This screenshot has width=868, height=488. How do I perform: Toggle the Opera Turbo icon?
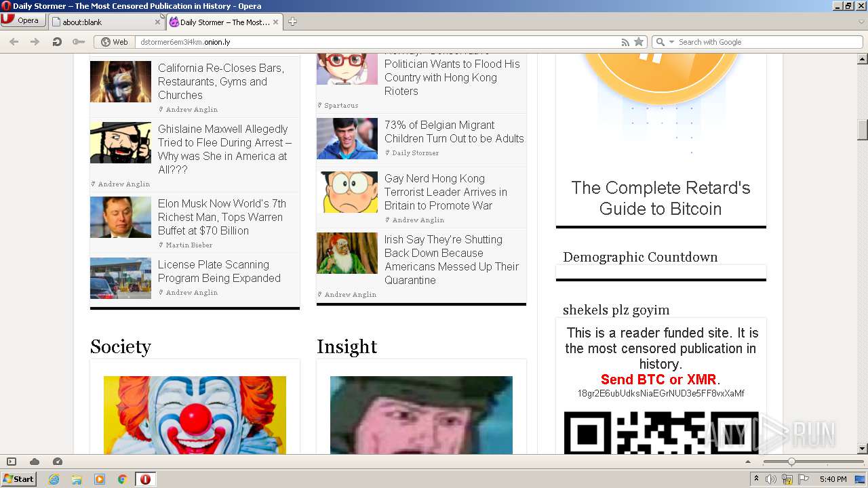[58, 462]
